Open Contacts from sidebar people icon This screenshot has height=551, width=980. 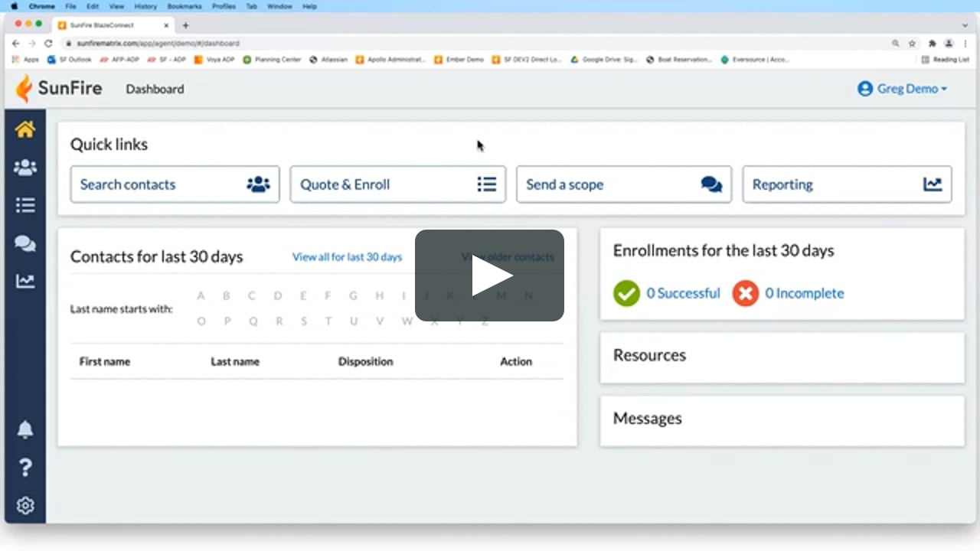tap(25, 168)
